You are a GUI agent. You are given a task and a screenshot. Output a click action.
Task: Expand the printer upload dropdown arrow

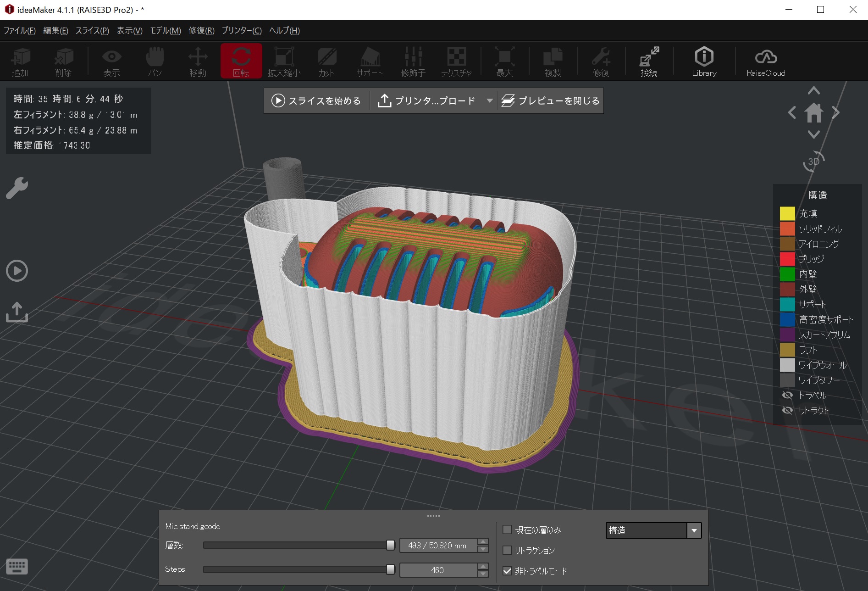click(489, 100)
